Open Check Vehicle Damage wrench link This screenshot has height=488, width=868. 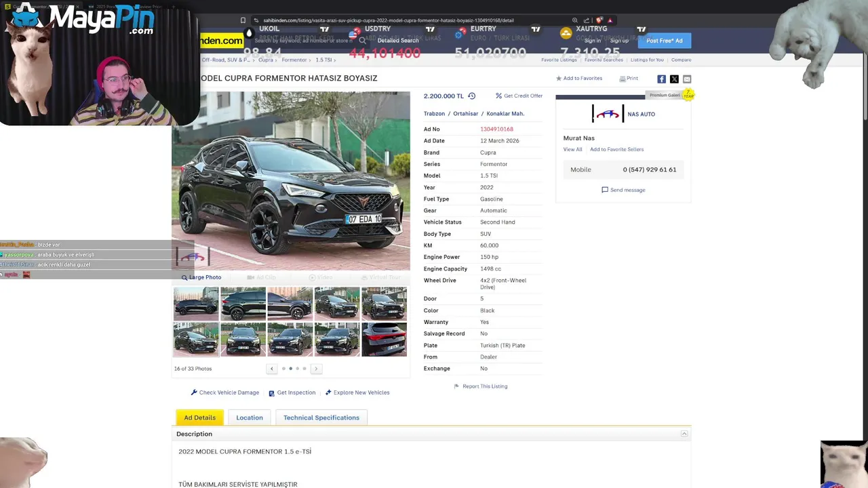[225, 392]
